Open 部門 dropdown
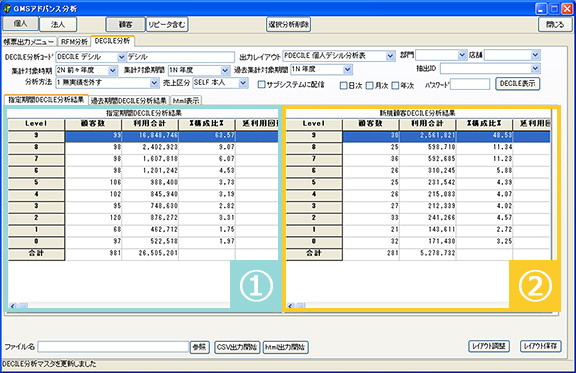Viewport: 576px width, 373px height. click(462, 55)
